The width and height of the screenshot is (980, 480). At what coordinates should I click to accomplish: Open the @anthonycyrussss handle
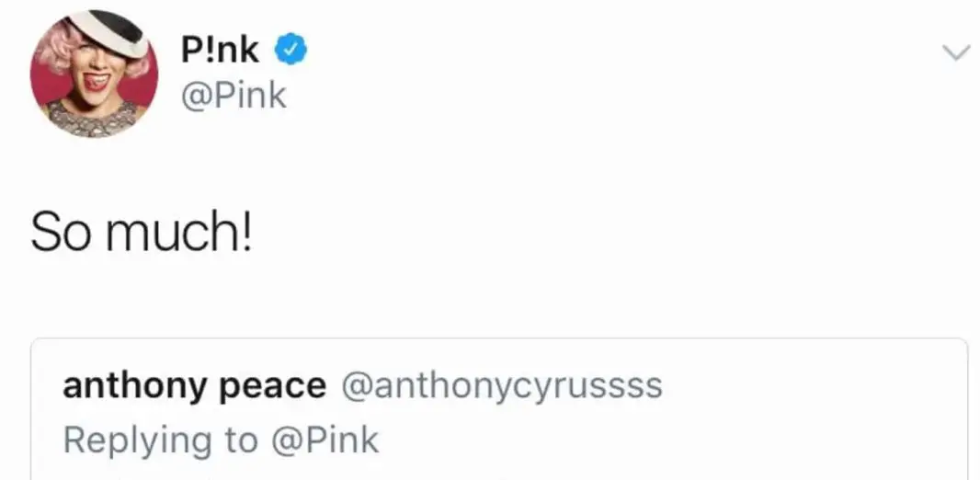pos(501,386)
